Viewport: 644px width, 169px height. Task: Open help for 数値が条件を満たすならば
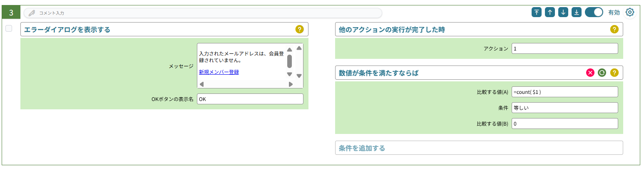(x=614, y=73)
